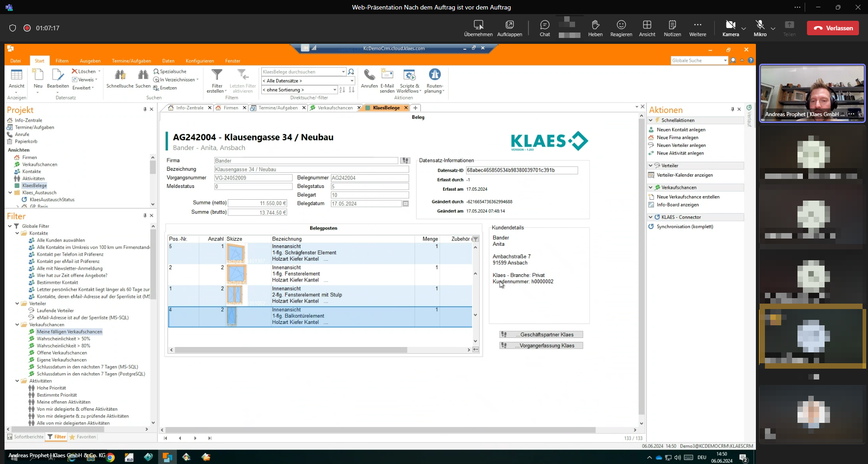
Task: Go to last record navigation arrow
Action: point(209,438)
